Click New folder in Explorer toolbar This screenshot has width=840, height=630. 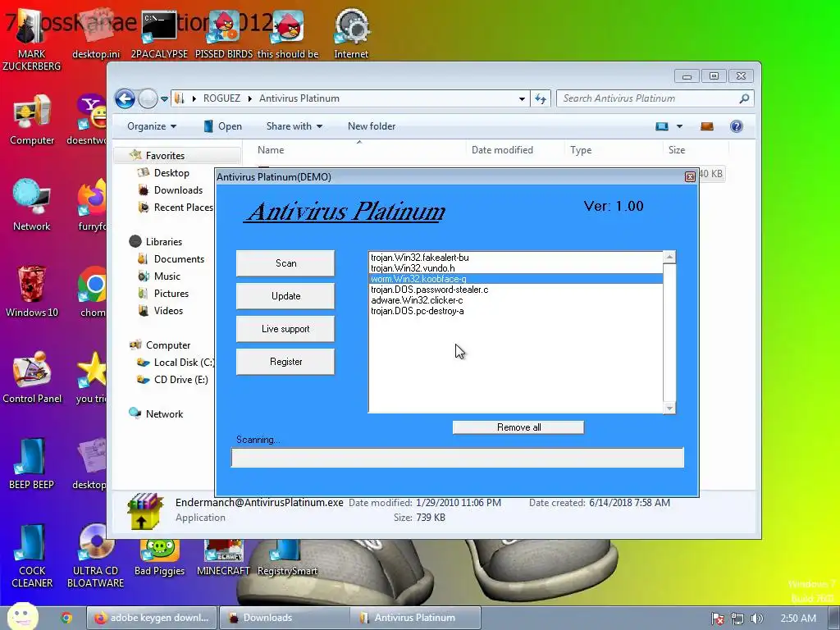point(372,126)
